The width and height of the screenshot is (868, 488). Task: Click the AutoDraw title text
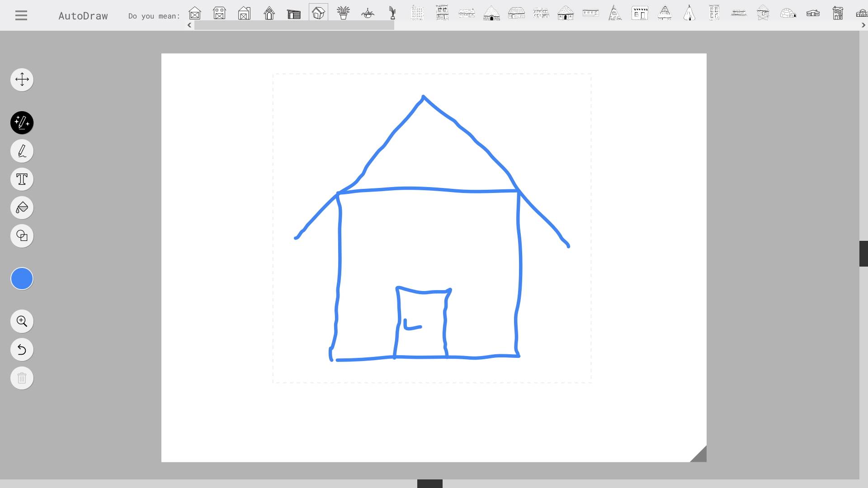tap(83, 15)
